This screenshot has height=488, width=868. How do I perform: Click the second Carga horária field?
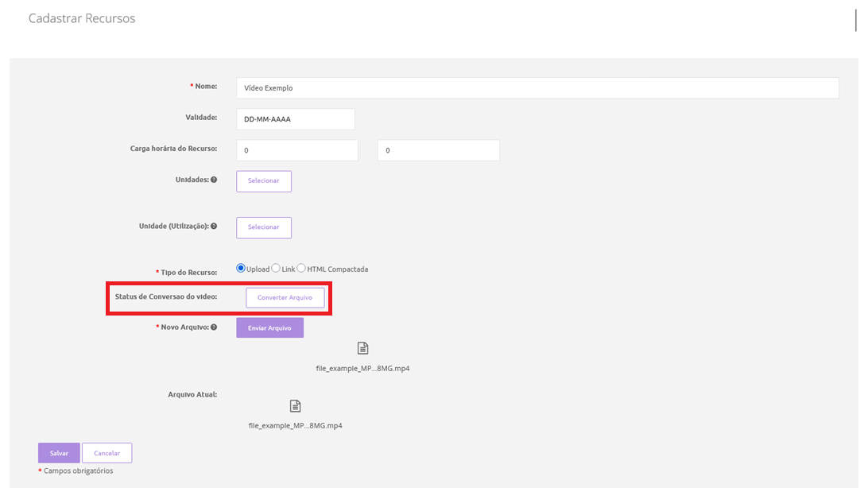438,150
